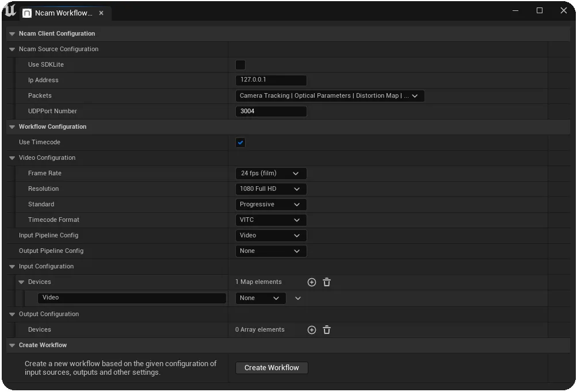The height and width of the screenshot is (392, 577).
Task: Click the Timecode Format label
Action: pos(54,220)
